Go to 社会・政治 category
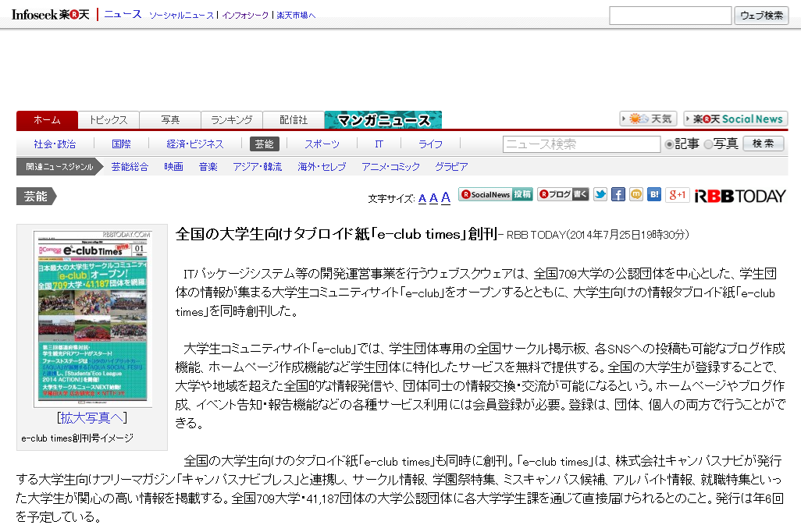Screen dimensions: 801x532 tap(55, 144)
